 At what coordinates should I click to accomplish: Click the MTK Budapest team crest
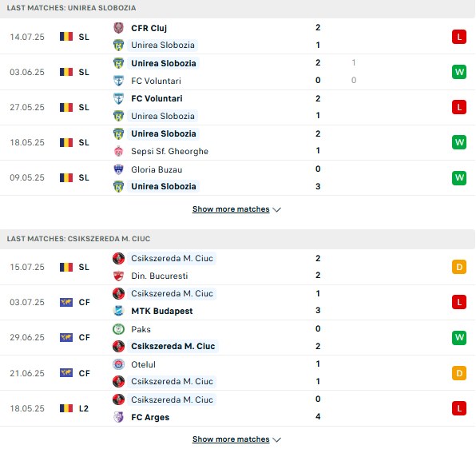[118, 311]
